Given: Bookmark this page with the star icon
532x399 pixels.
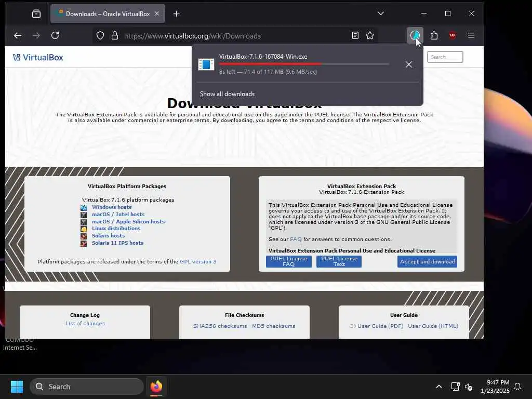Looking at the screenshot, I should point(370,36).
